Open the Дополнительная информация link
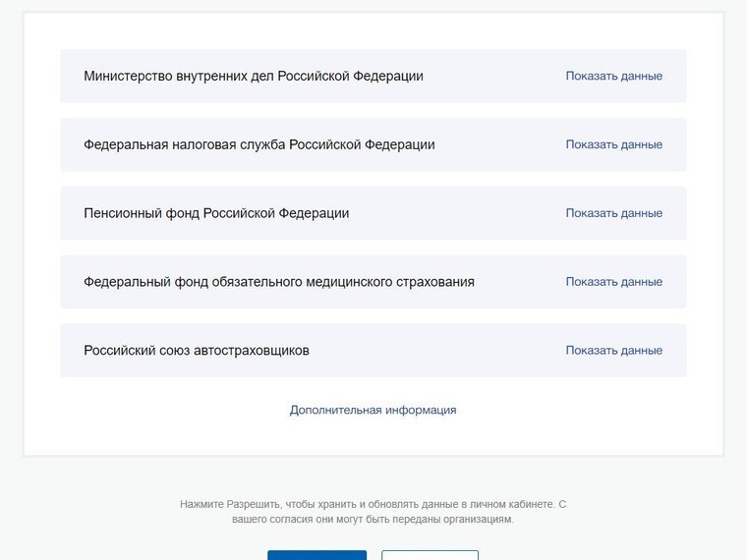 (373, 410)
